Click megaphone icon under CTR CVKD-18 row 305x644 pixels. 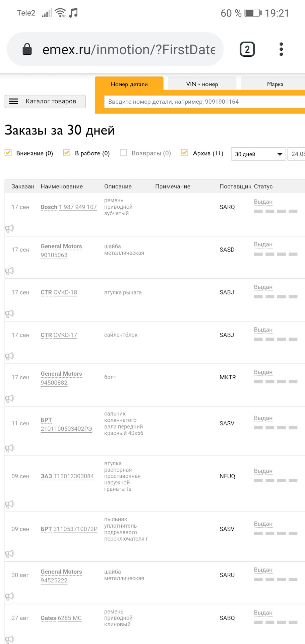pos(9,314)
